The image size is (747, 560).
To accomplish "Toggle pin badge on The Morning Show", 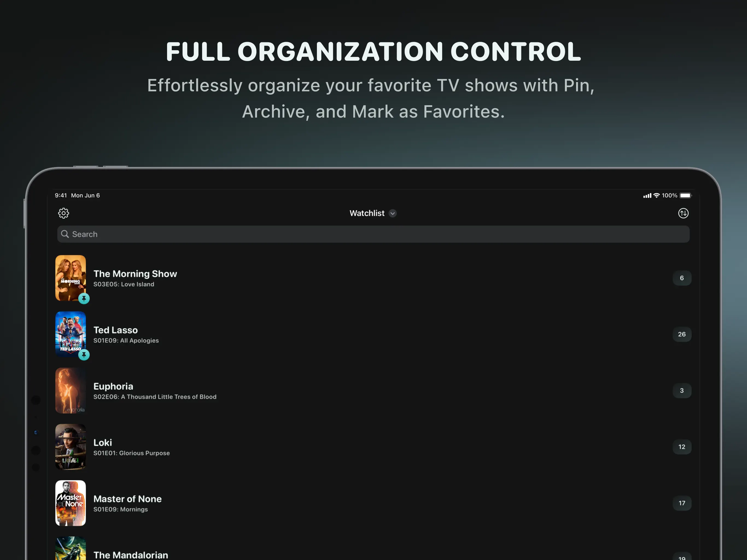I will coord(84,299).
